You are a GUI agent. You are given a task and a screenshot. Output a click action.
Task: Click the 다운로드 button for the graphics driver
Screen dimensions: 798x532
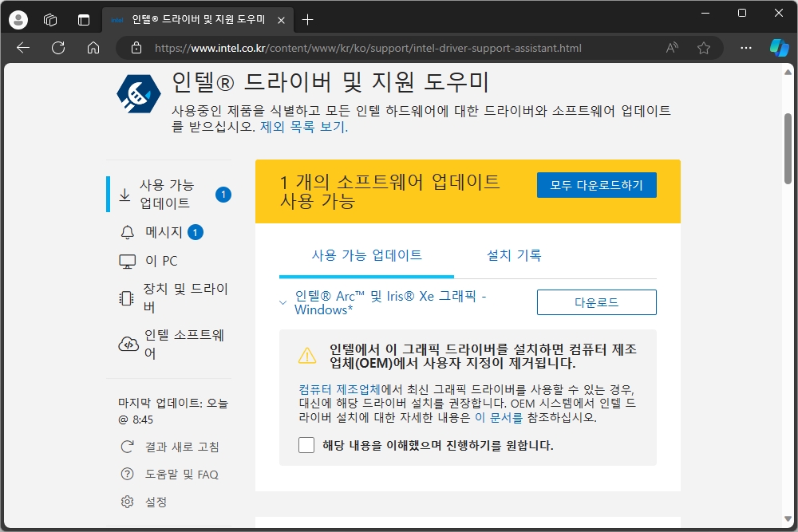click(x=596, y=302)
